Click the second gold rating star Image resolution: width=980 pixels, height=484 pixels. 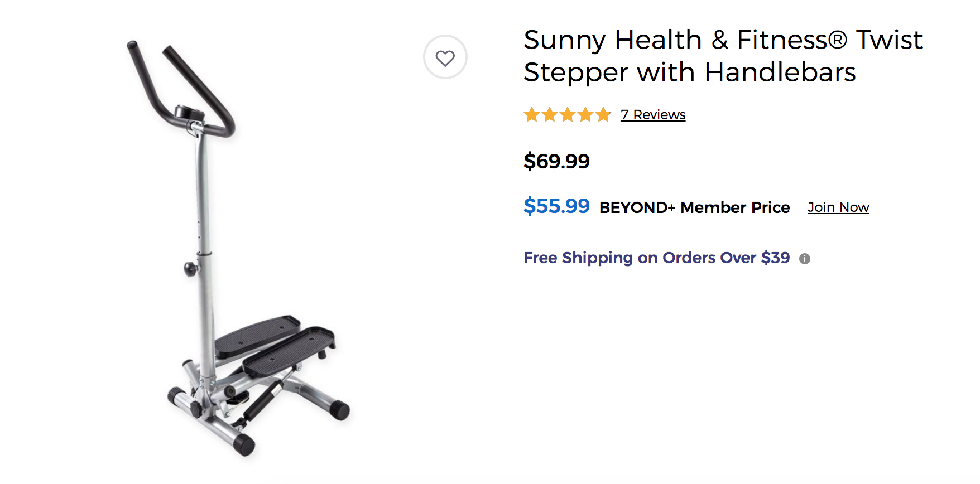pyautogui.click(x=550, y=115)
